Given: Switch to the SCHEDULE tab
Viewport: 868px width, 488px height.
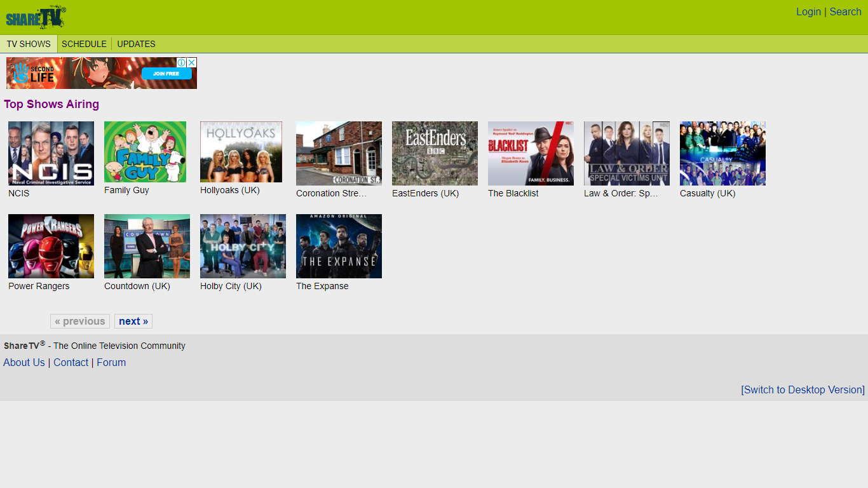Looking at the screenshot, I should tap(84, 44).
